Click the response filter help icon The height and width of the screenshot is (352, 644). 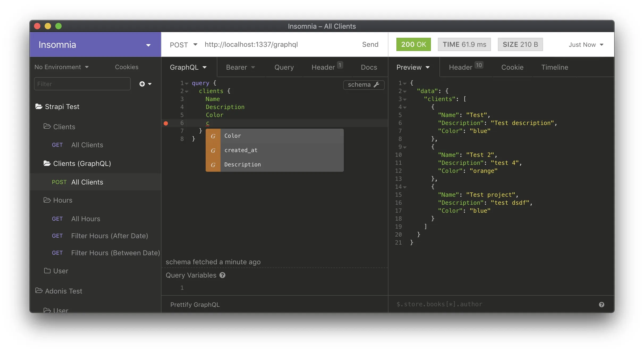pos(601,305)
